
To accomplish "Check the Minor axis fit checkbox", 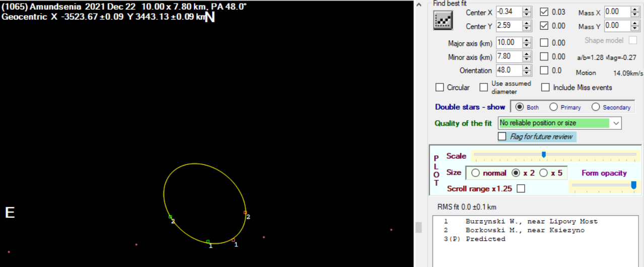I will click(544, 57).
